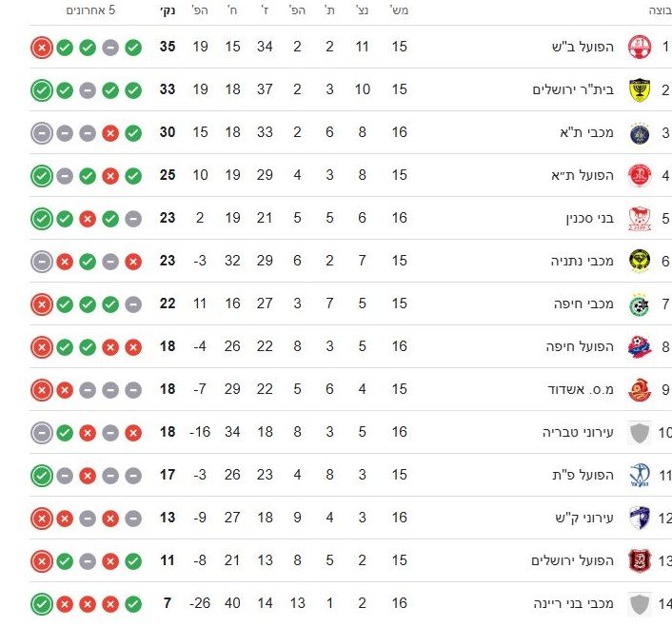Click the 5 אחרונים column header

coord(90,11)
